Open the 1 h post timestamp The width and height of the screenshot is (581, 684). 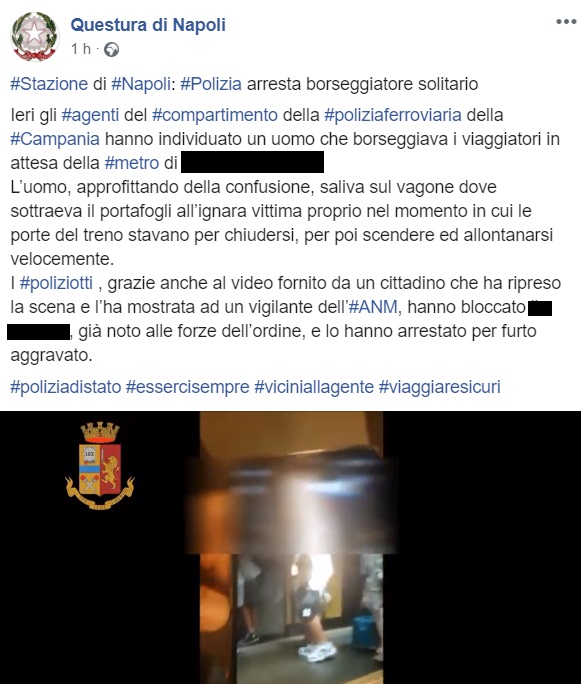point(81,49)
